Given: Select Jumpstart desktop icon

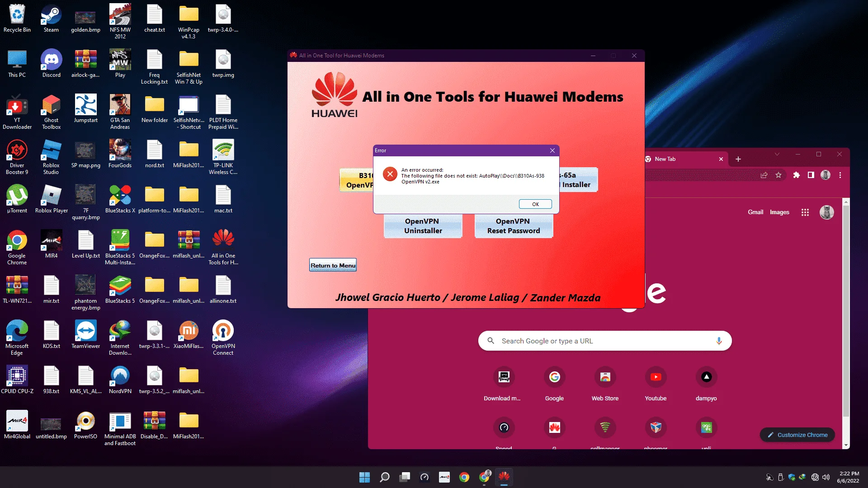Looking at the screenshot, I should click(85, 108).
